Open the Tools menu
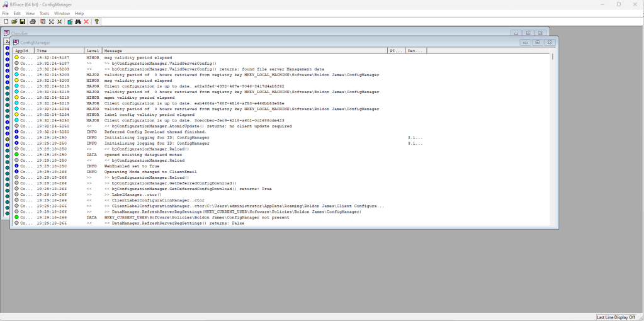Screen dimensions: 644x321 coord(44,13)
